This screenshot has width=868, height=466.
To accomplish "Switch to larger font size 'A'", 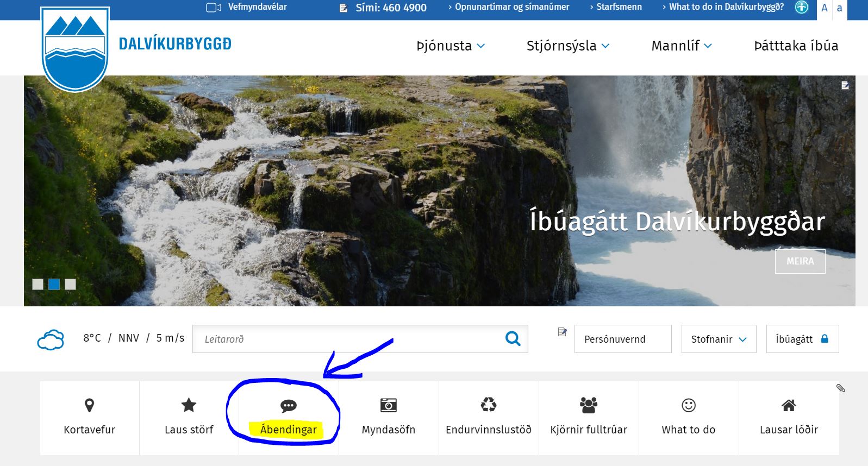I will pyautogui.click(x=824, y=8).
